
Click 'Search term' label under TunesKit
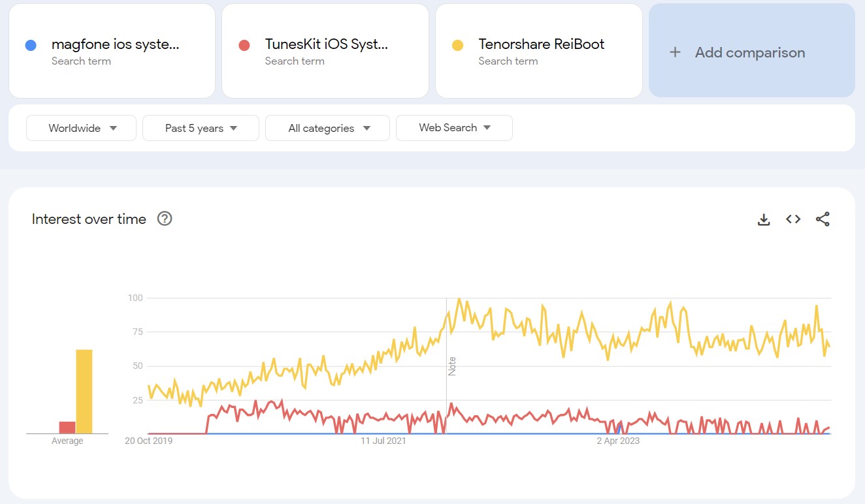295,61
